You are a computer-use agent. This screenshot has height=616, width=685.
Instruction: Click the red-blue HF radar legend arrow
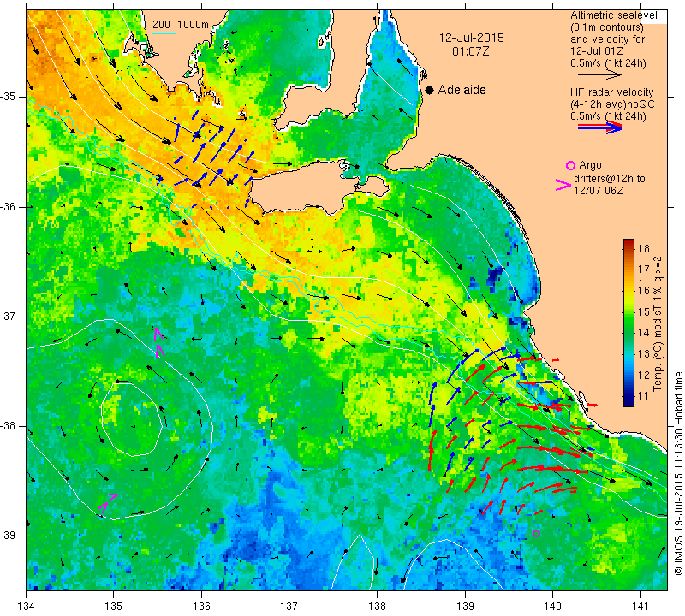pyautogui.click(x=600, y=127)
